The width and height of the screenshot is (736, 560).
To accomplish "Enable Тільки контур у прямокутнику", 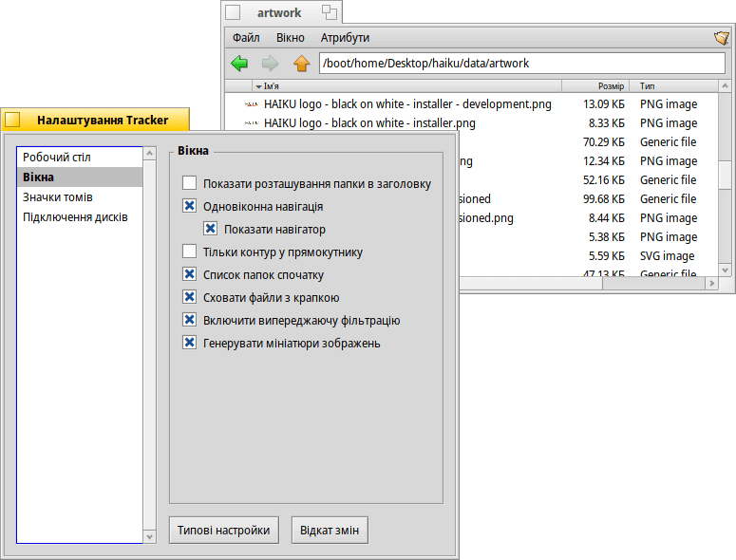I will pyautogui.click(x=189, y=252).
